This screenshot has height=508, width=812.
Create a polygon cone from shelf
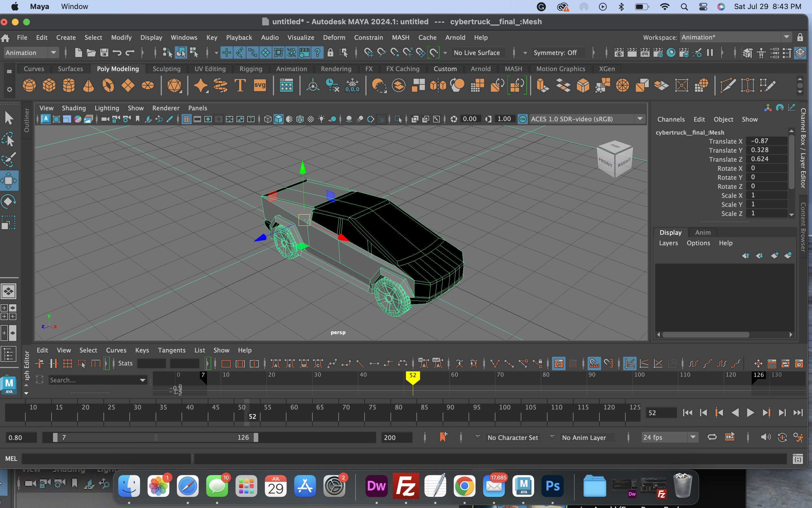point(89,85)
